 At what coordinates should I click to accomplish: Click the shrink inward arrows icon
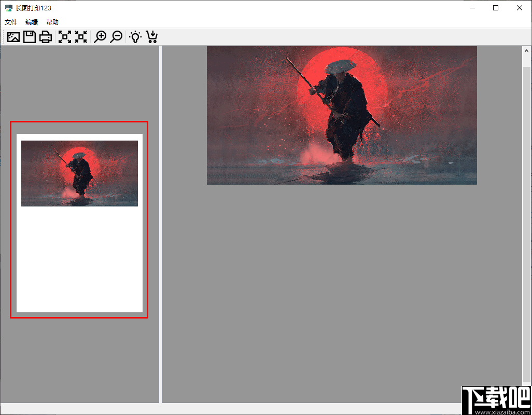click(81, 37)
